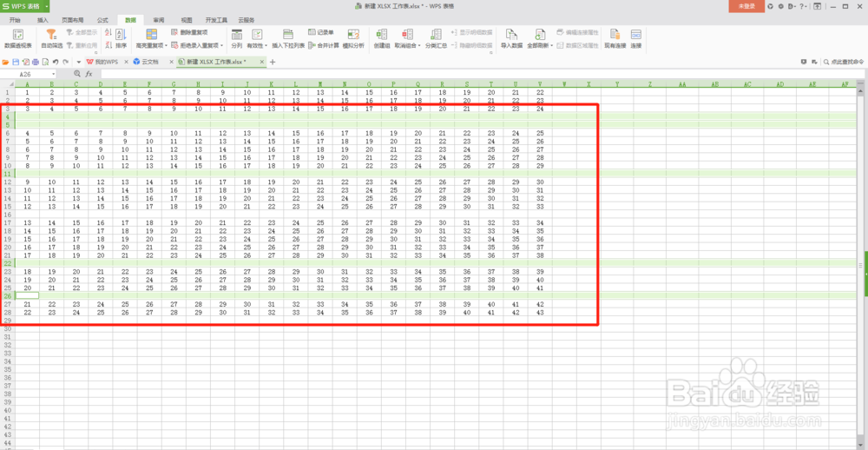This screenshot has width=868, height=450.
Task: Click the A26 name box field
Action: coord(26,74)
